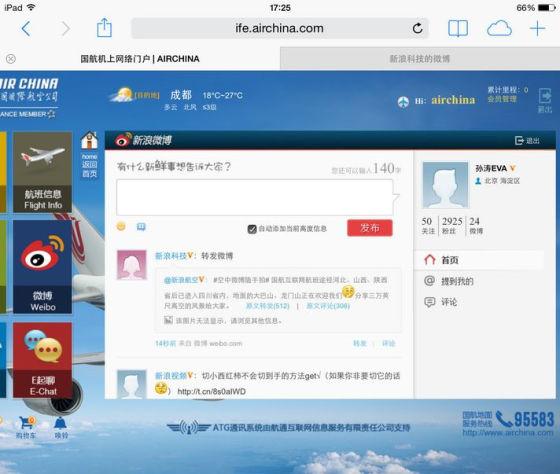Screen dimensions: 560x474
Task: Open the 新浪视频 poster avatar
Action: tap(132, 384)
